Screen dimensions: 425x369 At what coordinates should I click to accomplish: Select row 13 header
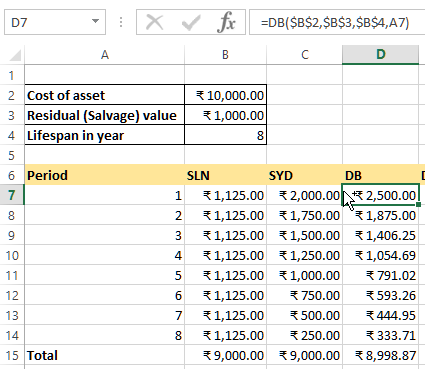point(12,315)
